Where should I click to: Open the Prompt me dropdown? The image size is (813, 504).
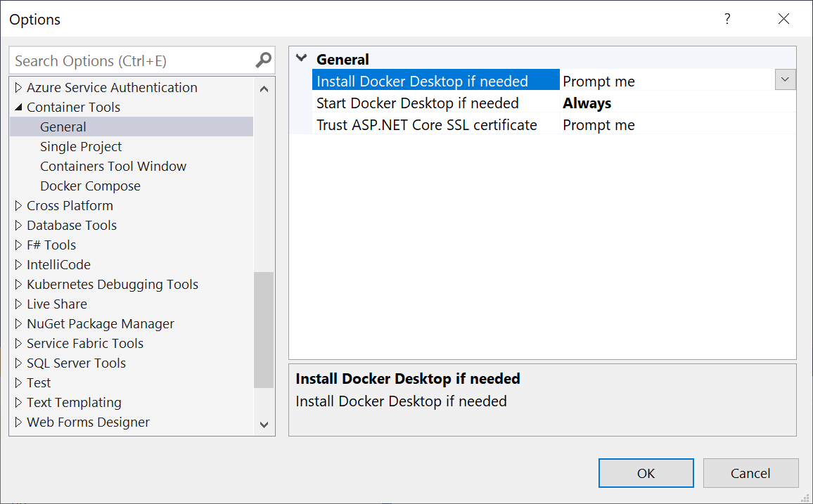tap(785, 79)
